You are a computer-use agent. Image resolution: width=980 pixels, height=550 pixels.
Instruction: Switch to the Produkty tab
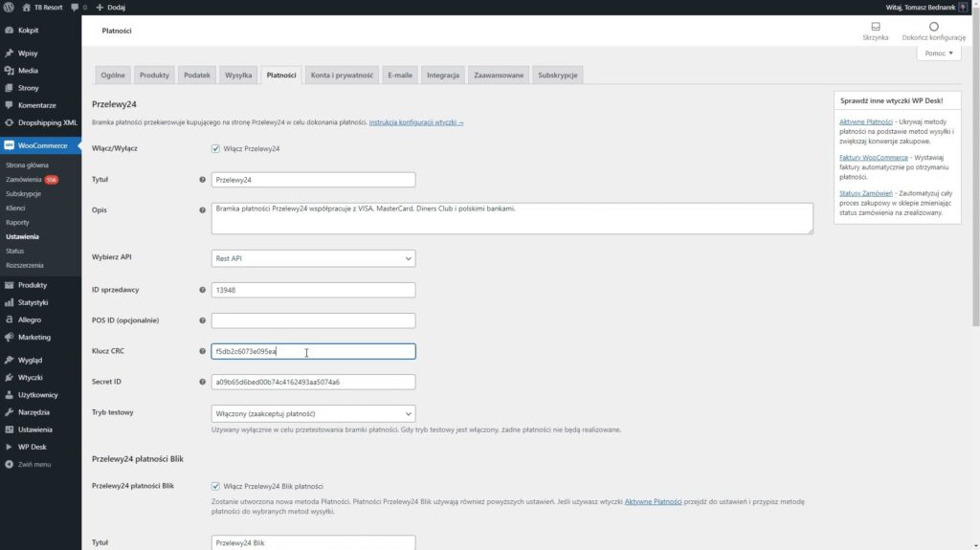coord(154,75)
